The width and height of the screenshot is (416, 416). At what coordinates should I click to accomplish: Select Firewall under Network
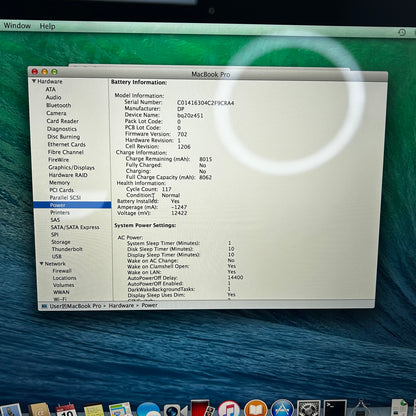[62, 271]
